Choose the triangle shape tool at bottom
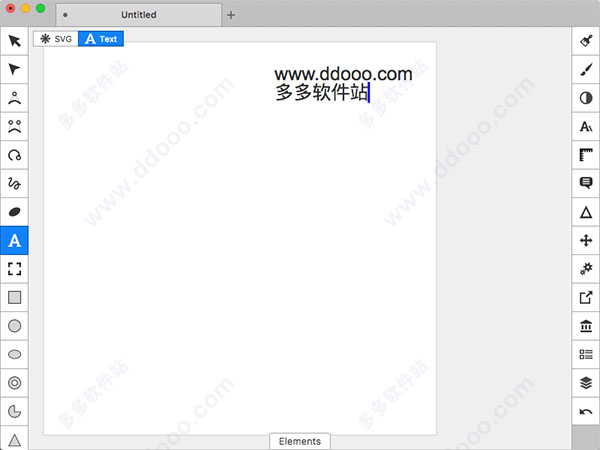This screenshot has height=450, width=600. click(x=14, y=439)
